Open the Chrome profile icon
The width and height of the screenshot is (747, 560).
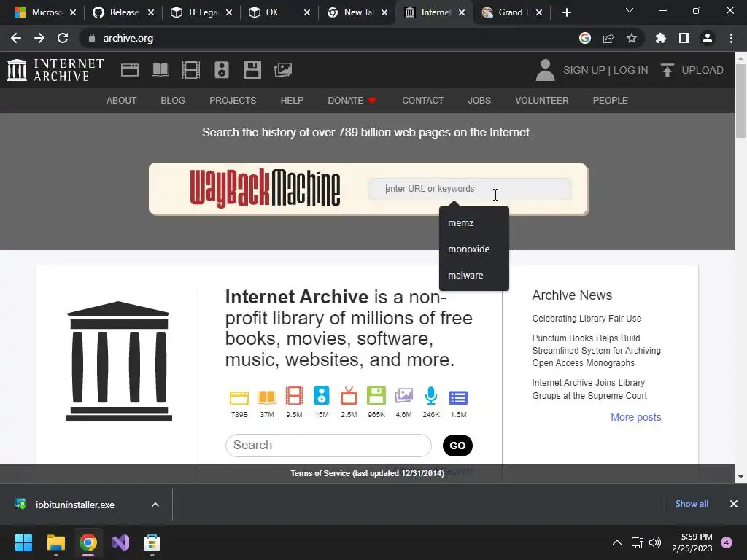click(x=708, y=38)
